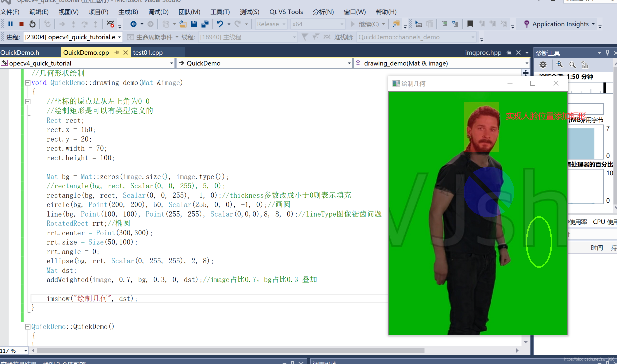Switch to the test01.cpp tab
Screen dimensions: 617x364
(x=148, y=52)
